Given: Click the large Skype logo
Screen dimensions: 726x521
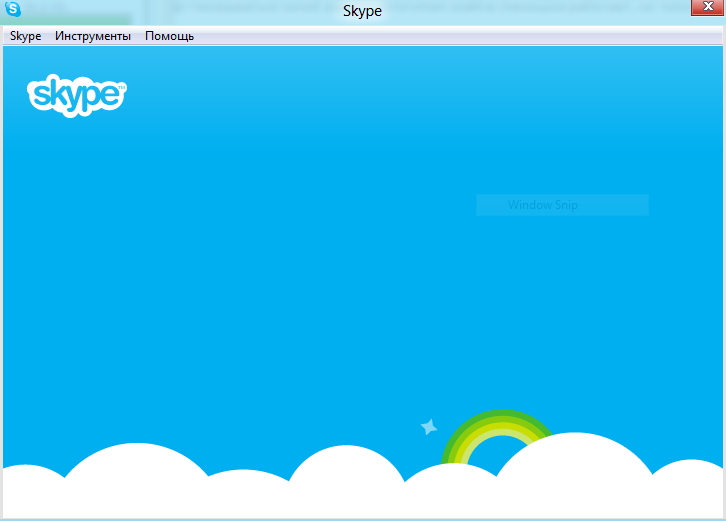Looking at the screenshot, I should tap(76, 95).
